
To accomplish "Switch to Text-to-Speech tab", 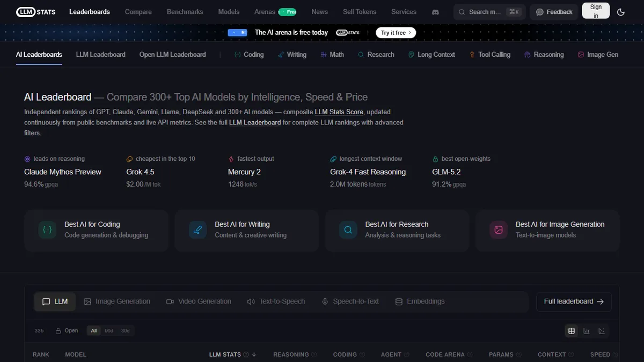I will pos(276,301).
